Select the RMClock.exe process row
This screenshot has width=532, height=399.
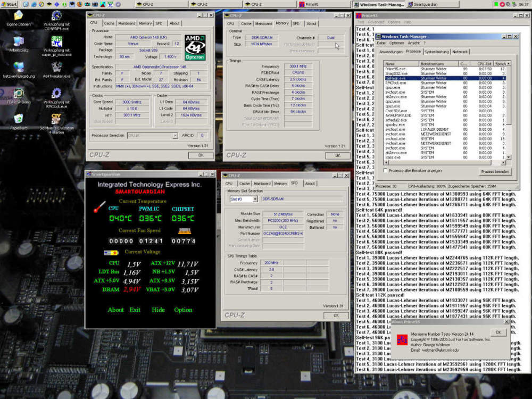(x=445, y=83)
